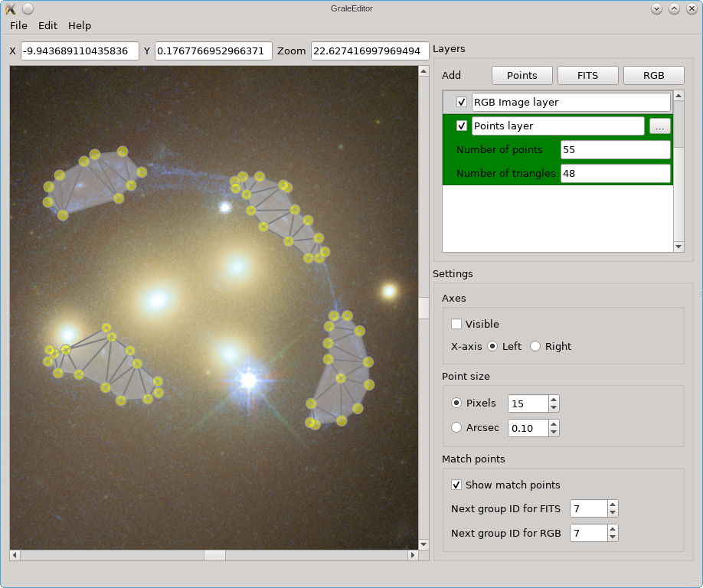This screenshot has height=588, width=703.
Task: Close the GraleEditor window
Action: coord(692,8)
